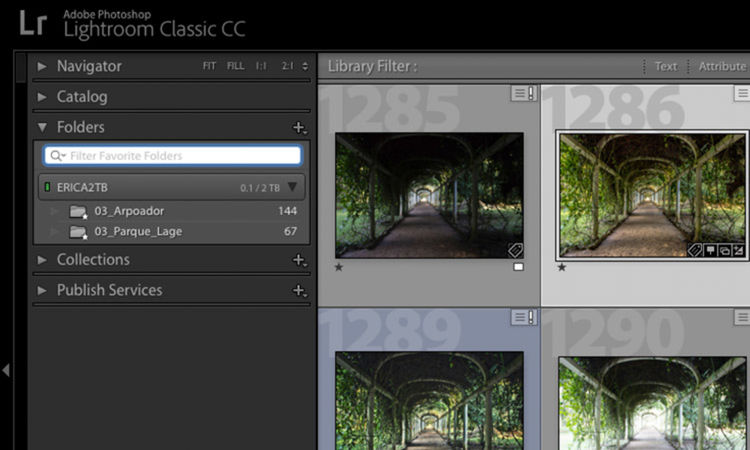Expand the 03_Parque_Lage folder tree arrow

pos(55,231)
